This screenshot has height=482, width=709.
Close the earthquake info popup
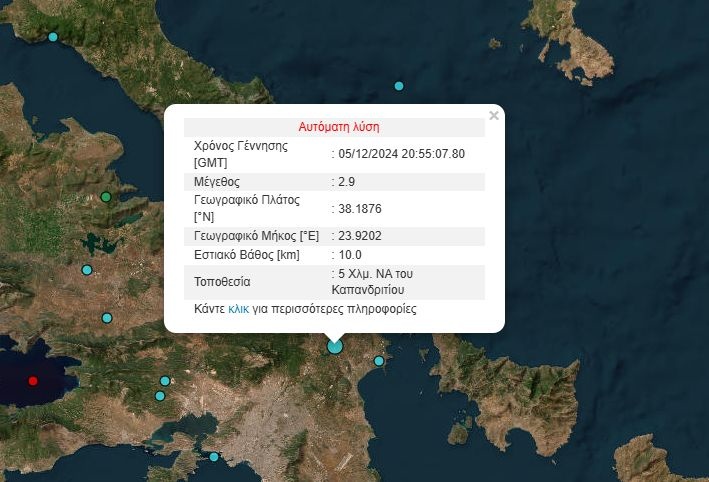point(494,116)
